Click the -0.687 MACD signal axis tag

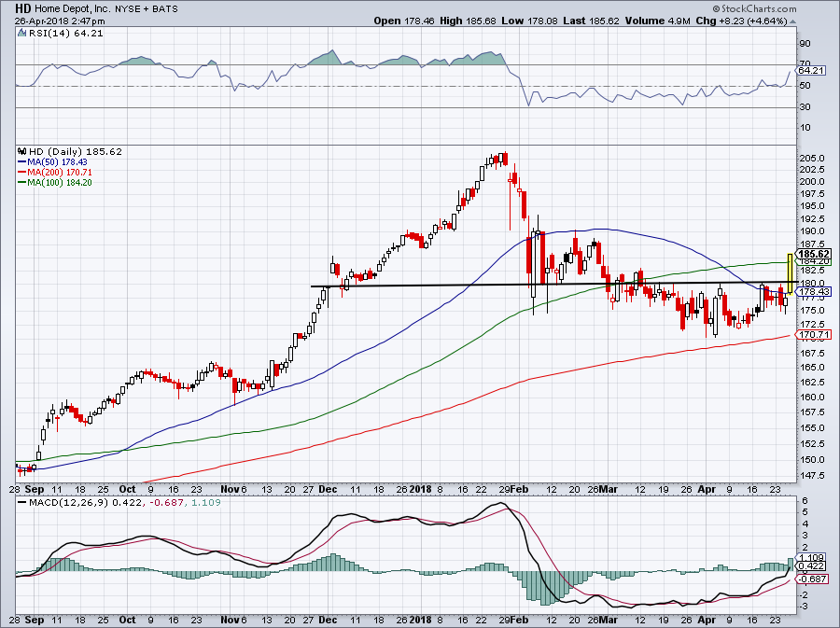[811, 579]
